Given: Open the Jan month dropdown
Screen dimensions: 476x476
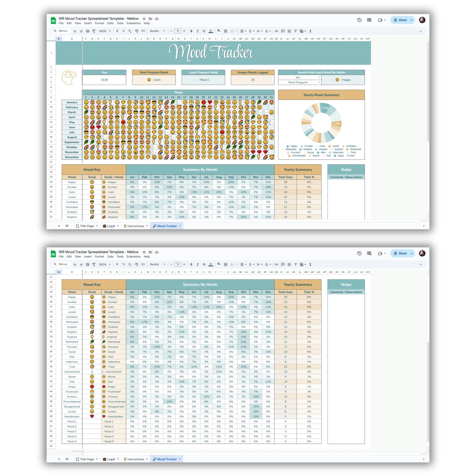Looking at the screenshot, I should 319,77.
